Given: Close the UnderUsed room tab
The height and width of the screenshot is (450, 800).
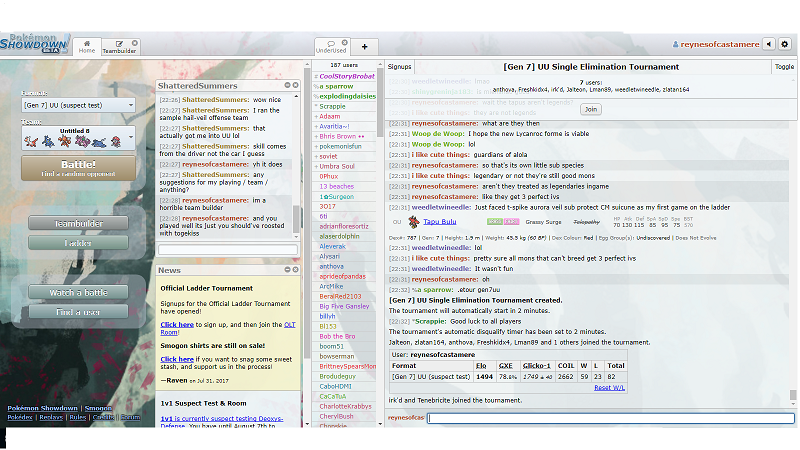Looking at the screenshot, I should (347, 40).
